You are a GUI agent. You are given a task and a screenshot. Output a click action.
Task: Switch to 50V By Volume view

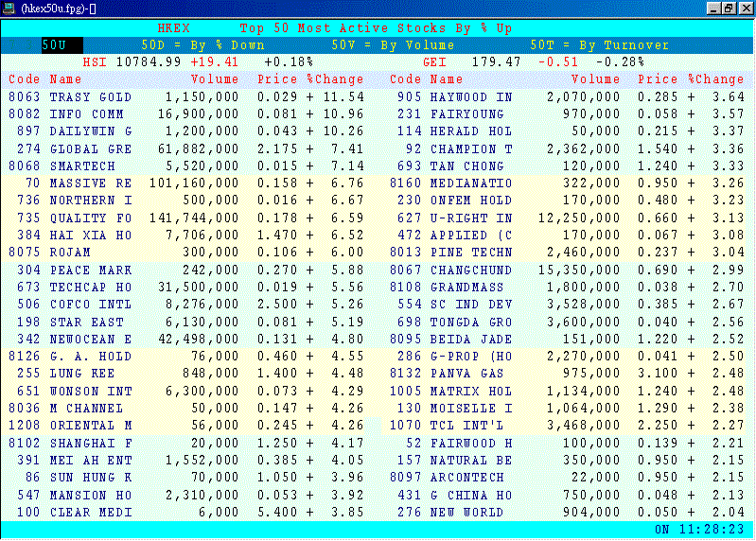(x=393, y=45)
